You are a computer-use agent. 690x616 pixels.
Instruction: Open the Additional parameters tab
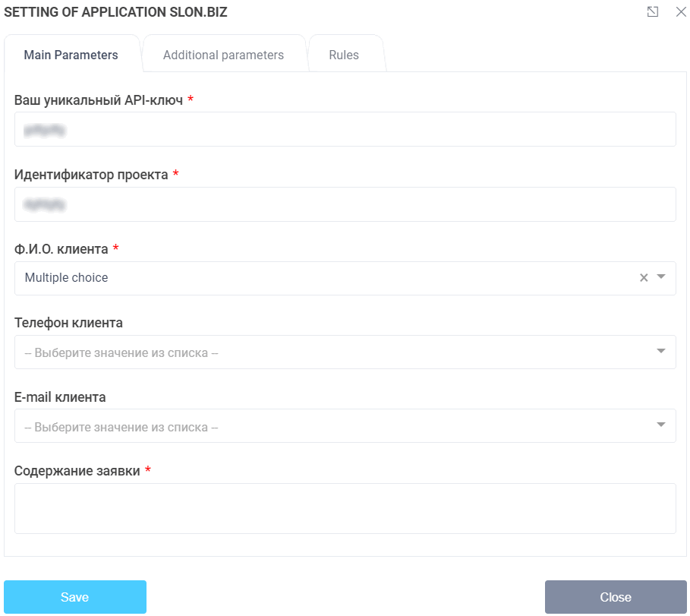pyautogui.click(x=223, y=55)
